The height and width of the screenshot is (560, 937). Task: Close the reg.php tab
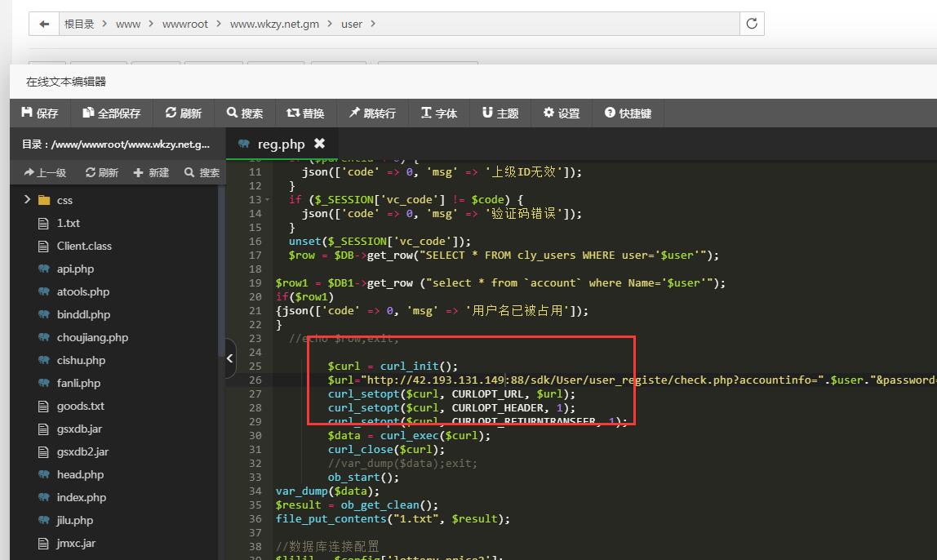(319, 144)
